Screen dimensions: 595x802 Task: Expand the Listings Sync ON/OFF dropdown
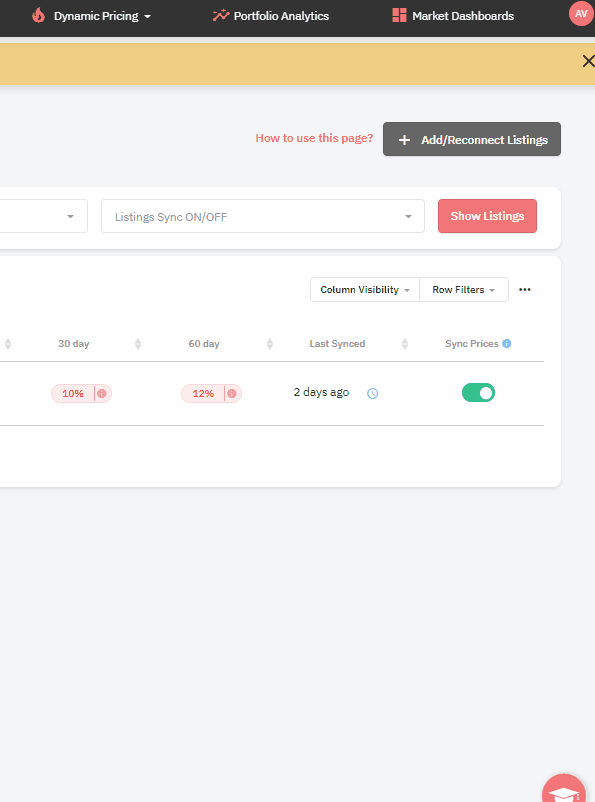(x=263, y=216)
